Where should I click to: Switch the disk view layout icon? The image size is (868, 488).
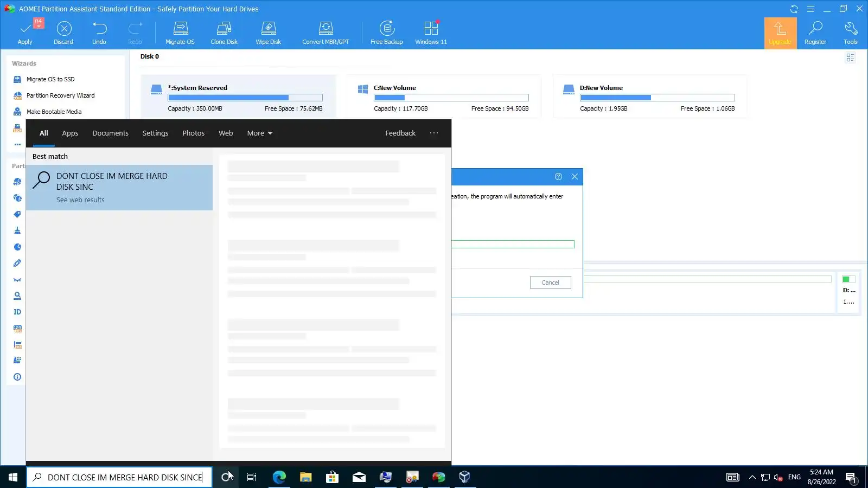click(850, 57)
